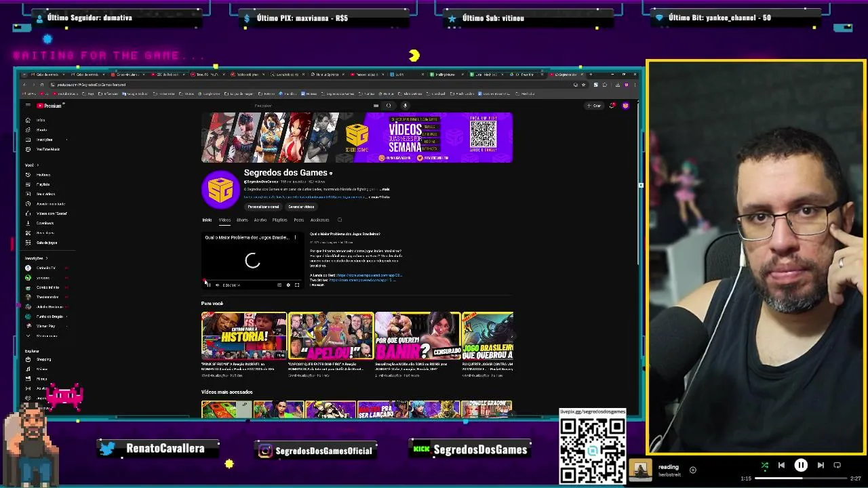Switch to the Playlists channel tab
Image resolution: width=868 pixels, height=488 pixels.
click(279, 220)
